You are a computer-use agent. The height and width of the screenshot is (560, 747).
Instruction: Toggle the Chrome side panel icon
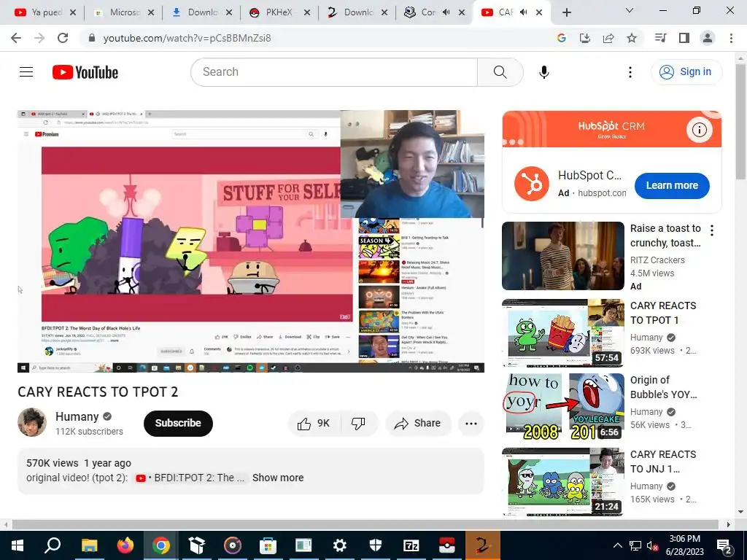pos(684,38)
